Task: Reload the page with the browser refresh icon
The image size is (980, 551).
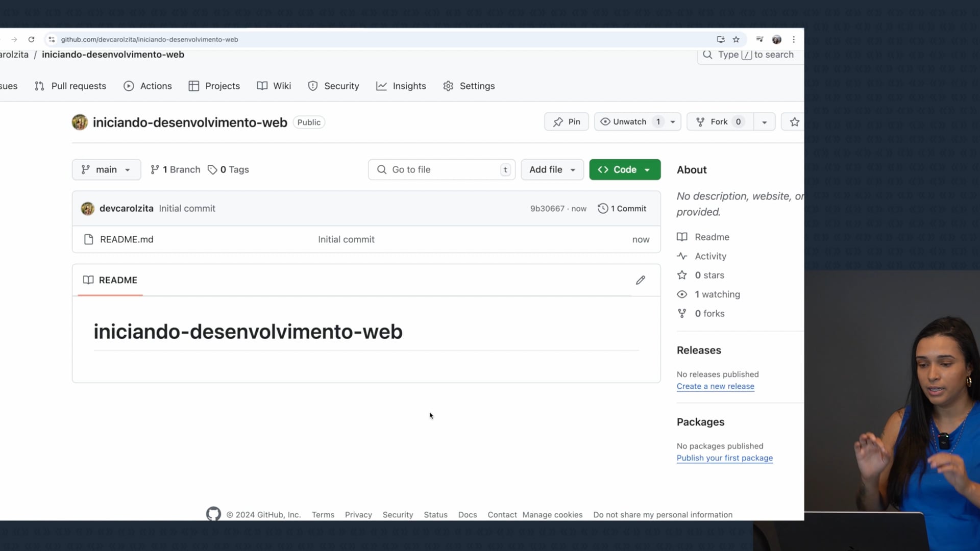Action: pos(31,39)
